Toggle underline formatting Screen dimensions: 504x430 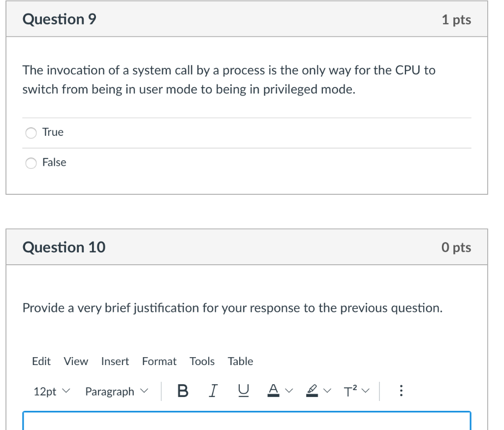pos(243,391)
